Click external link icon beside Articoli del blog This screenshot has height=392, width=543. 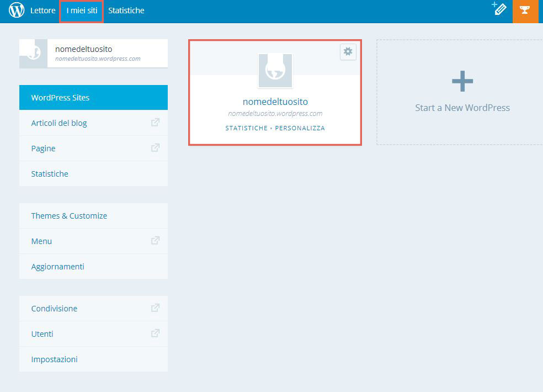point(155,123)
